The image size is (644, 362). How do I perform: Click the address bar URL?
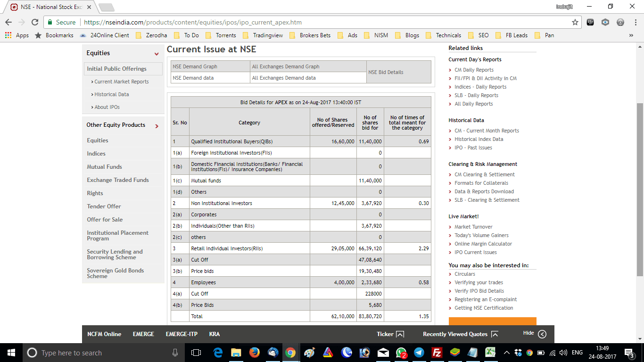pyautogui.click(x=193, y=22)
